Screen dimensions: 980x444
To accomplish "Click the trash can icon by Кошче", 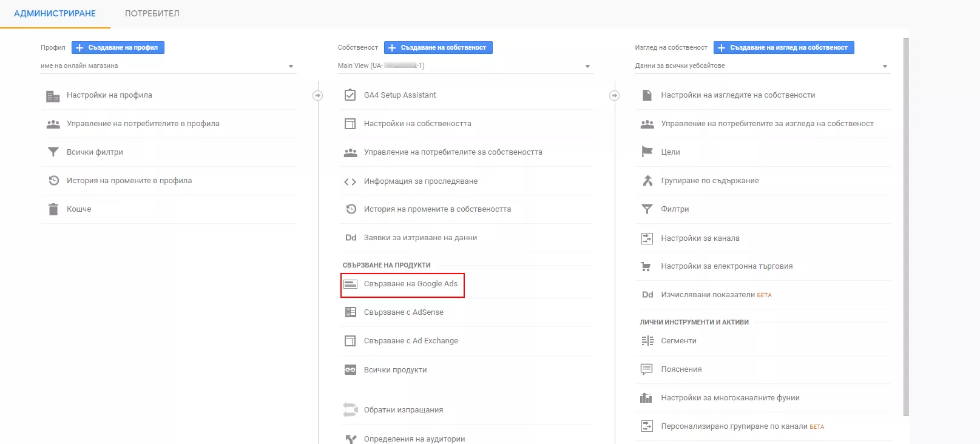I will pyautogui.click(x=53, y=209).
